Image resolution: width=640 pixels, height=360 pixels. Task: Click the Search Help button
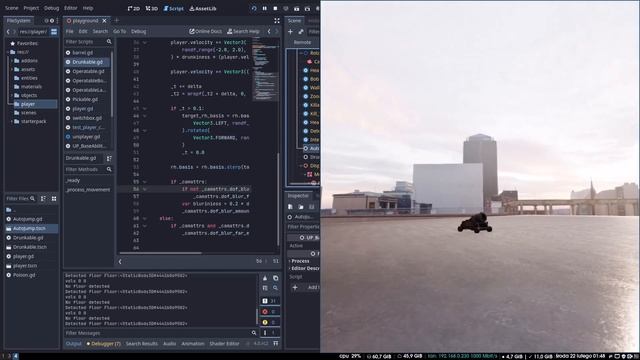(x=243, y=31)
